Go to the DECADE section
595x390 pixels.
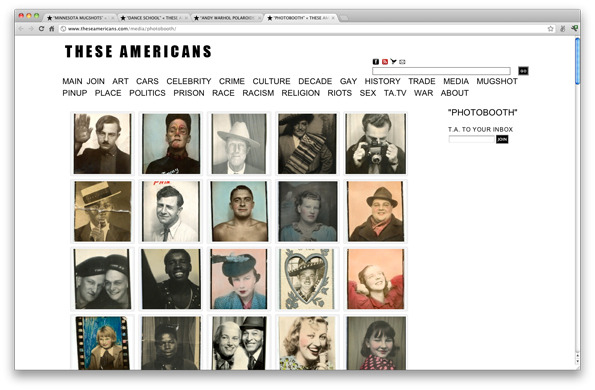[x=315, y=81]
